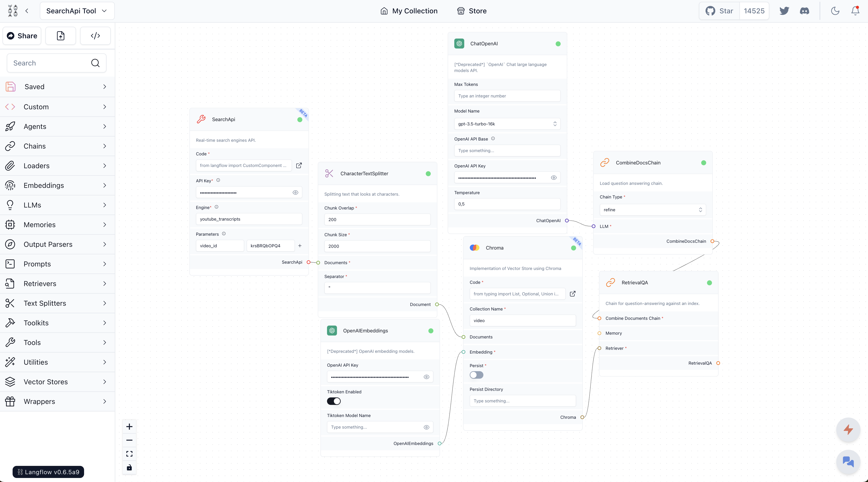The image size is (868, 482).
Task: Open the export flow file icon button
Action: point(61,36)
